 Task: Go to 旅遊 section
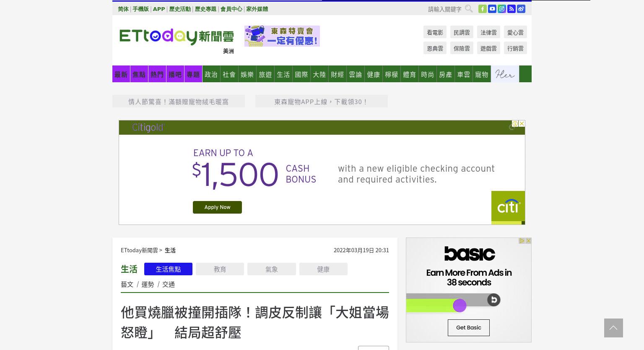(265, 74)
